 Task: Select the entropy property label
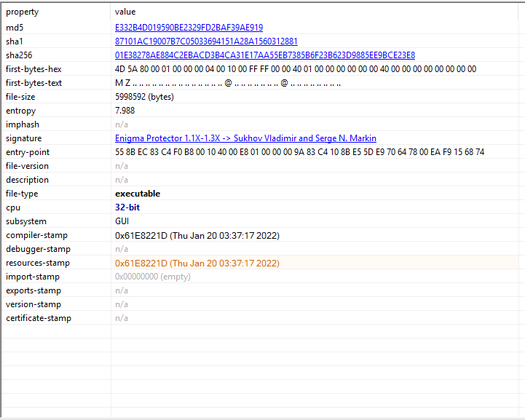tap(20, 111)
